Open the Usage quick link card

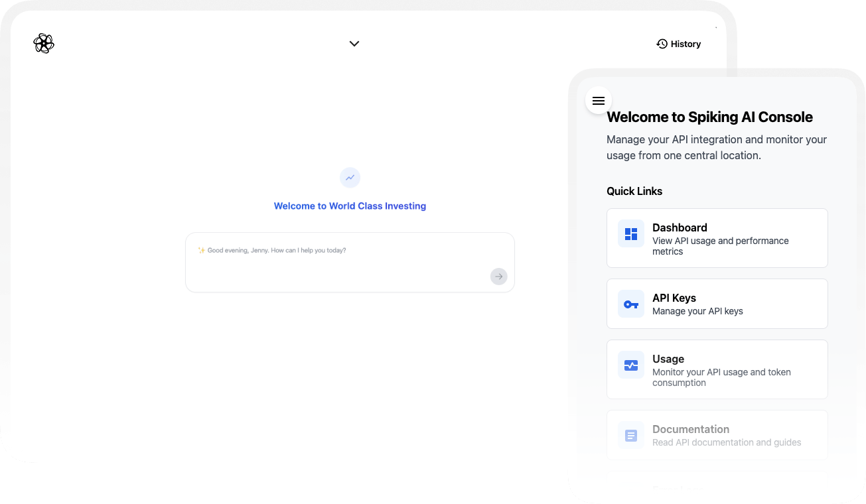pos(717,369)
